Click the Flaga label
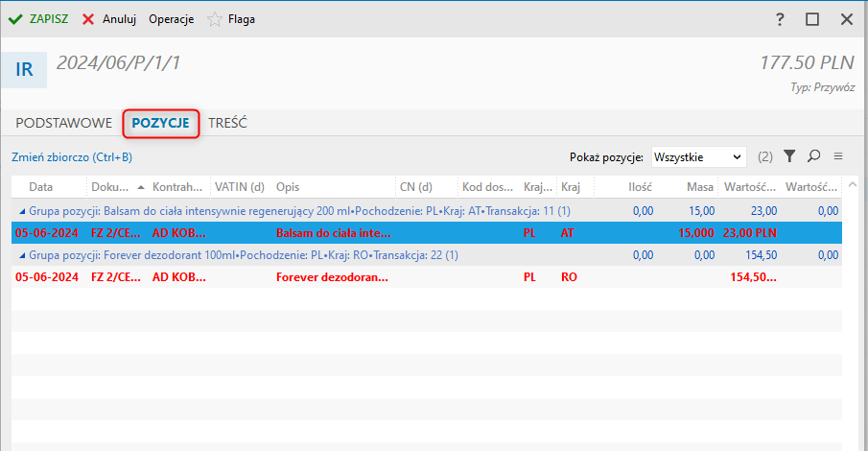Image resolution: width=868 pixels, height=451 pixels. tap(242, 19)
